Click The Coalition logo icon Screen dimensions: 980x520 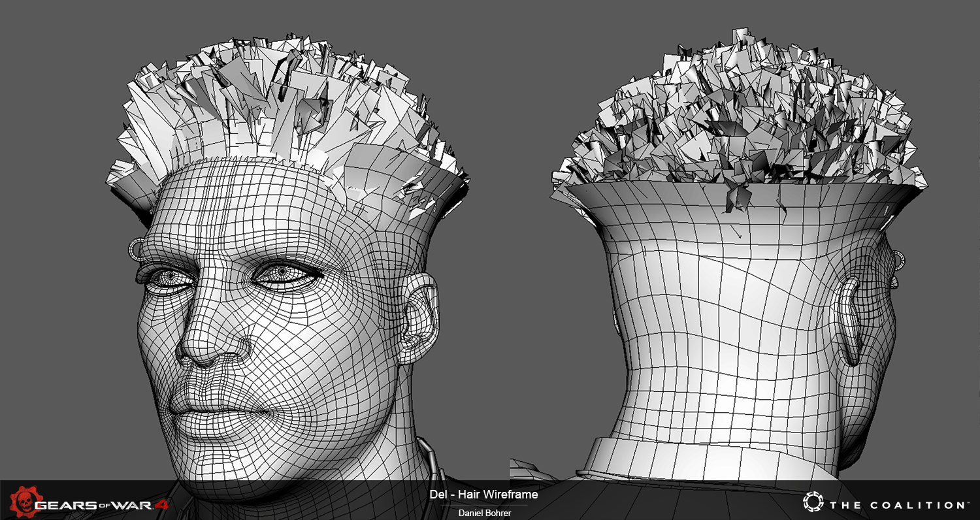[813, 502]
